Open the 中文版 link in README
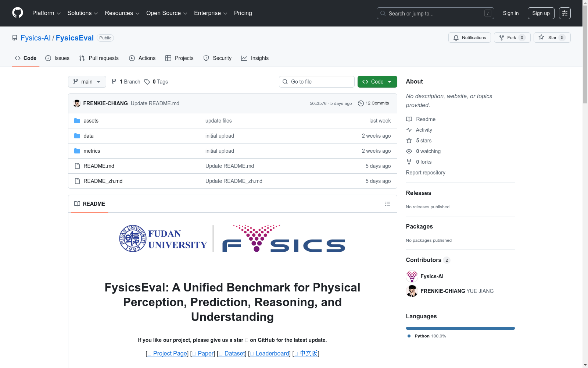 (306, 353)
